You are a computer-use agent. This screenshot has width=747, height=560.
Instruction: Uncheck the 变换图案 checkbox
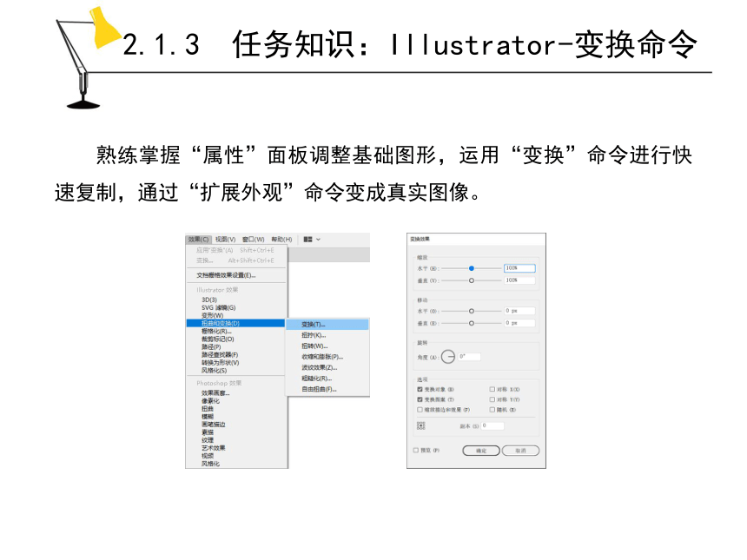[x=420, y=399]
